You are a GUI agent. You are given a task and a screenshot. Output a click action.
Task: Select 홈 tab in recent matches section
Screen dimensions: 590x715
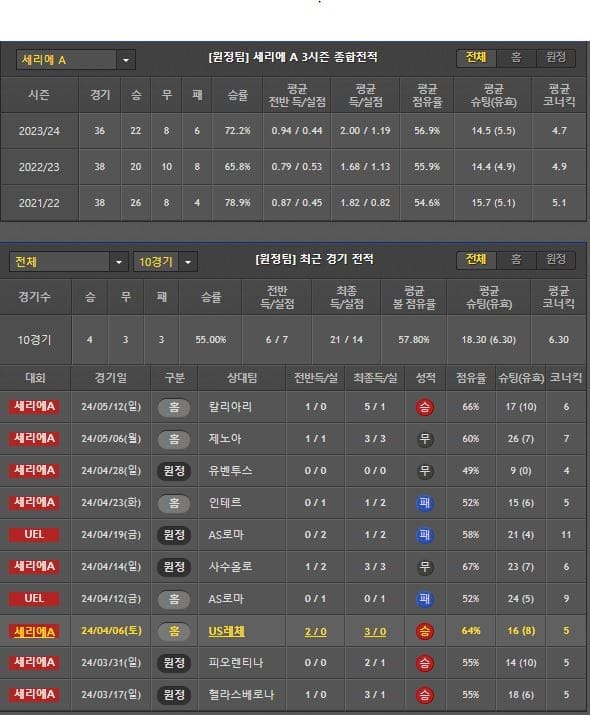click(x=516, y=259)
